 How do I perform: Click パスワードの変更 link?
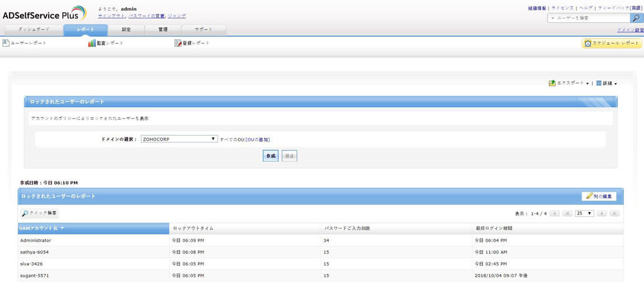(146, 16)
